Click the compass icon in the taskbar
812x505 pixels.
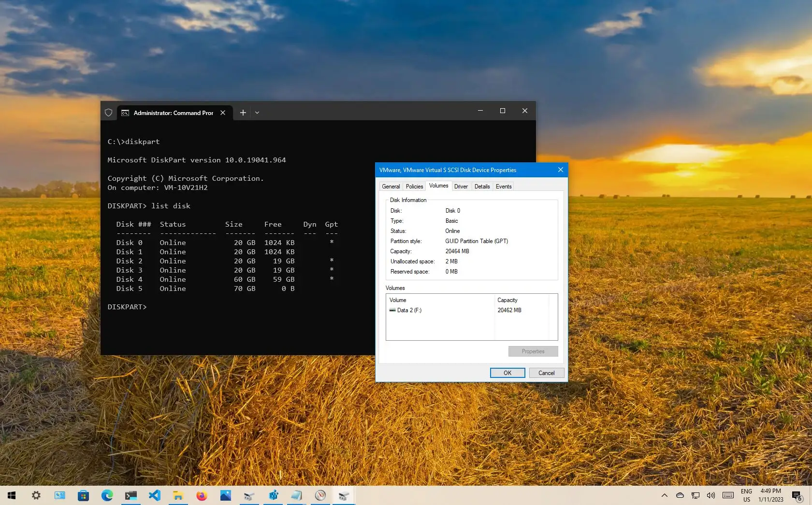tap(320, 495)
